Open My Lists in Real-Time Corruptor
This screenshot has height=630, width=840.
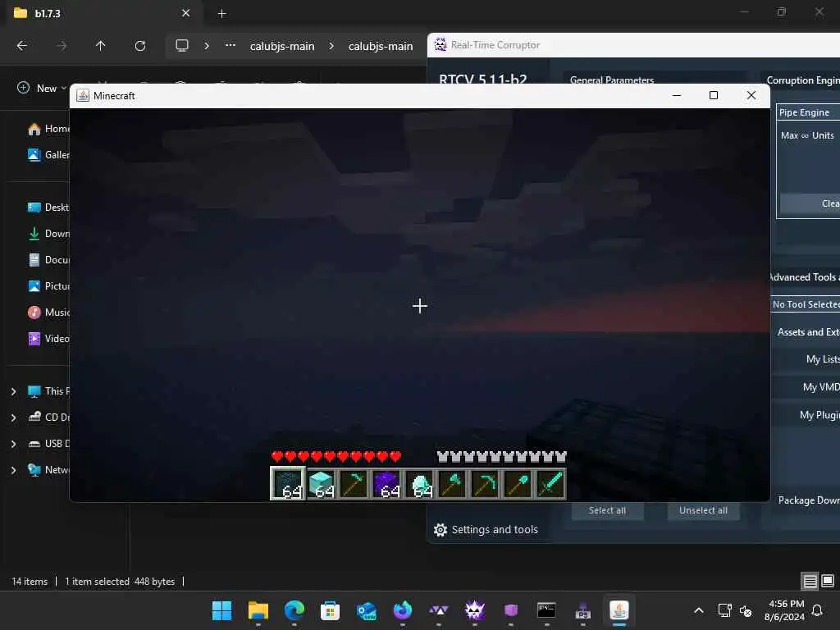(x=806, y=359)
